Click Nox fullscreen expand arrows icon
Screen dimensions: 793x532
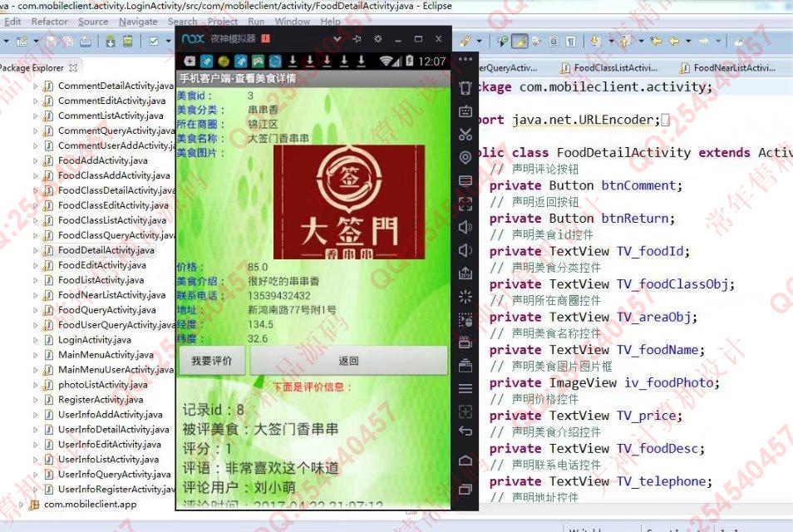(465, 204)
